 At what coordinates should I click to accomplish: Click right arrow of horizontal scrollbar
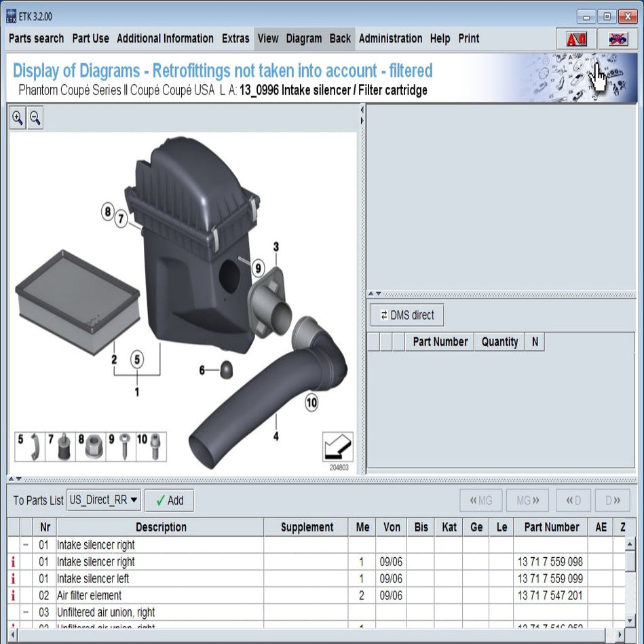point(620,634)
